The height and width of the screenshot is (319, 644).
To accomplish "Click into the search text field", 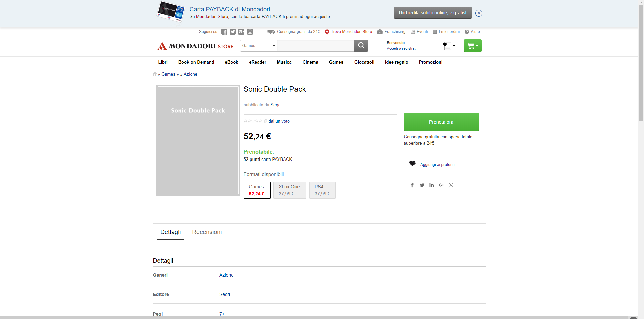I will click(316, 46).
